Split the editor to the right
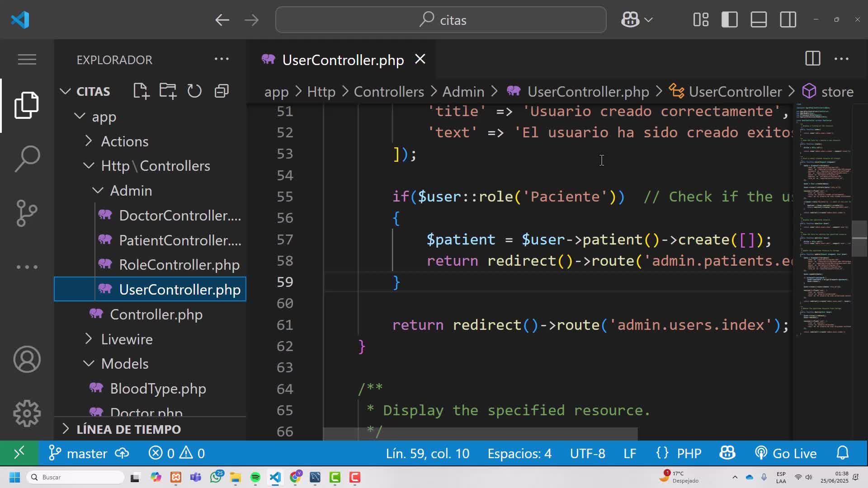 (813, 59)
